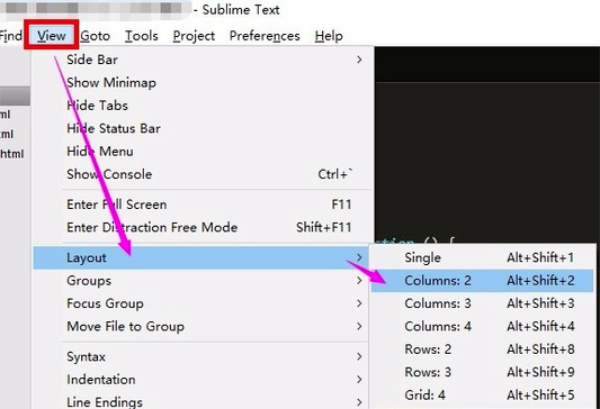Expand the Focus Group submenu
Image resolution: width=600 pixels, height=409 pixels.
(202, 303)
